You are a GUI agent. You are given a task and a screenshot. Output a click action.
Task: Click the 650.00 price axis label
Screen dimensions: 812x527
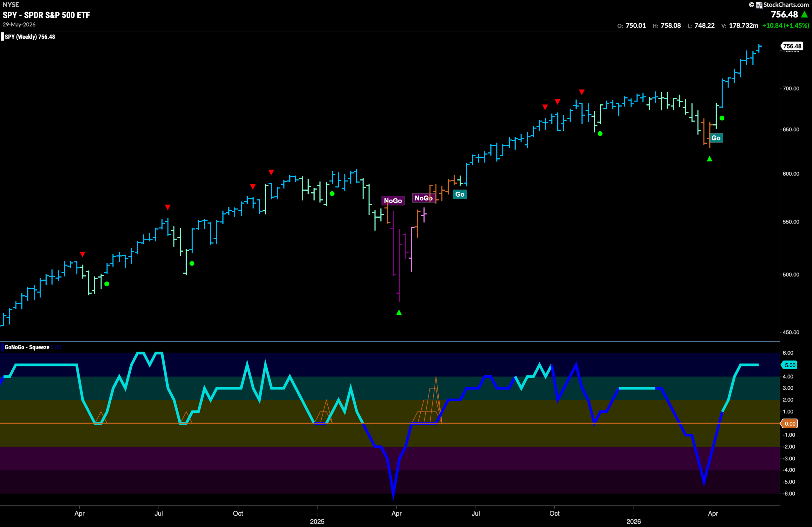pyautogui.click(x=791, y=130)
